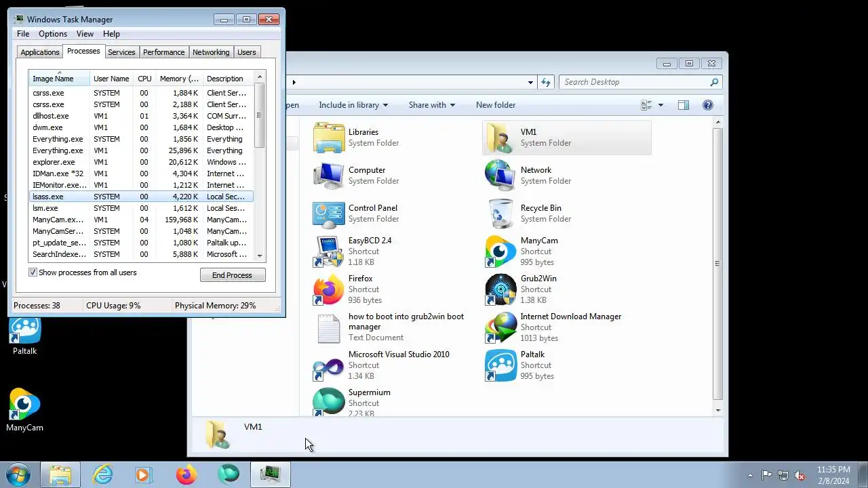Open the ManyCam desktop shortcut
Image resolution: width=868 pixels, height=488 pixels.
pyautogui.click(x=25, y=410)
